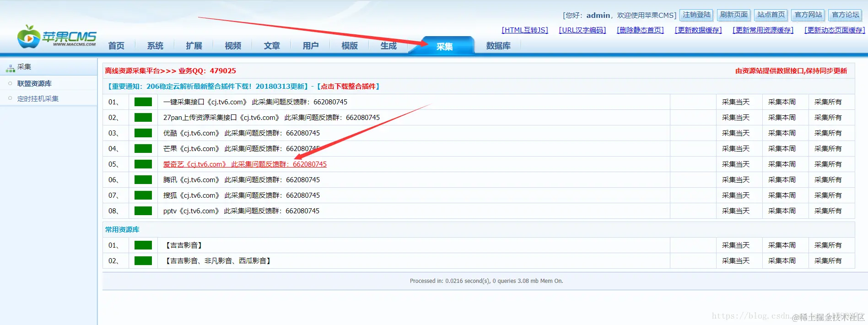Open the HTML互转JS link
This screenshot has height=325, width=868.
(x=525, y=30)
